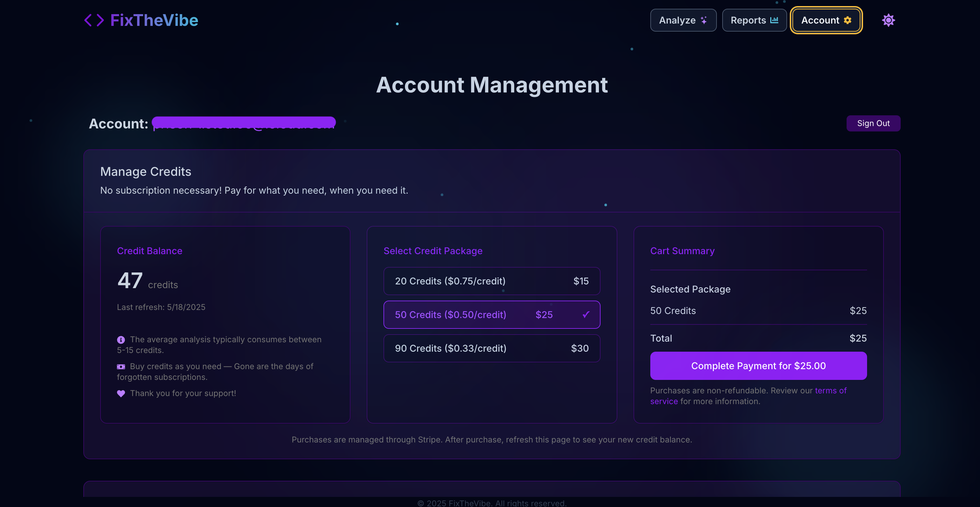The width and height of the screenshot is (980, 507).
Task: Open the Account page
Action: 826,20
